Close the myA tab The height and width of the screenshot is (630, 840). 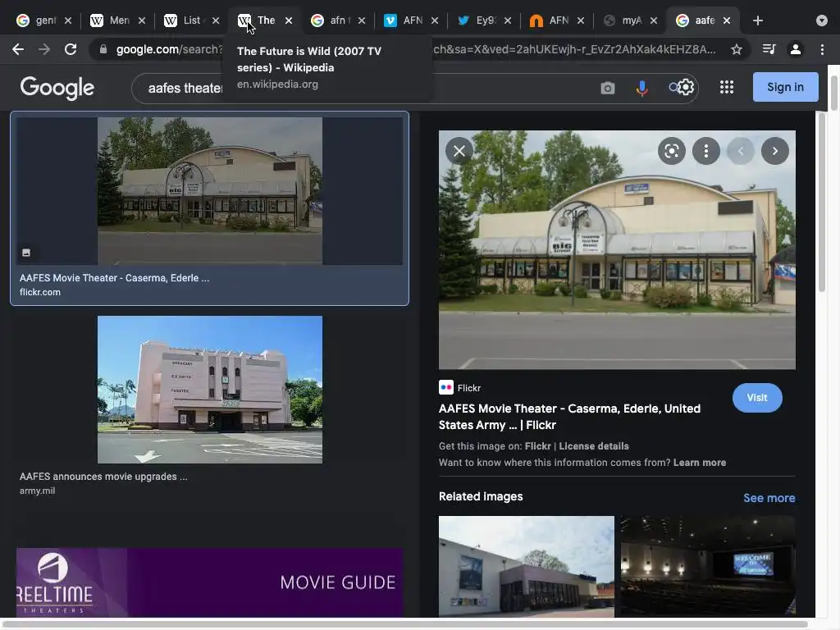[654, 21]
